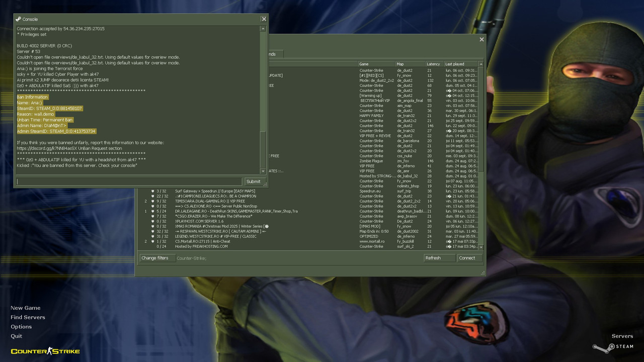
Task: Click the Zombie Plague game cell
Action: click(x=372, y=161)
